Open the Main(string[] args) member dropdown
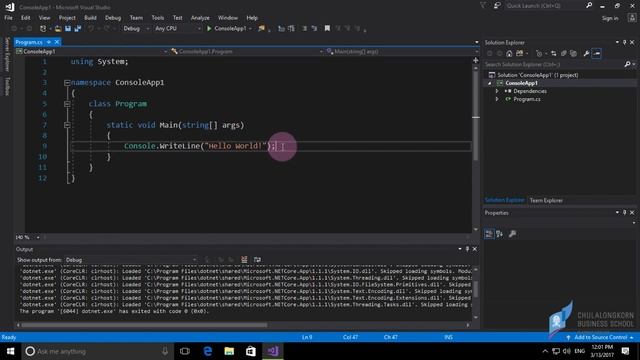Image resolution: width=640 pixels, height=360 pixels. (x=402, y=51)
